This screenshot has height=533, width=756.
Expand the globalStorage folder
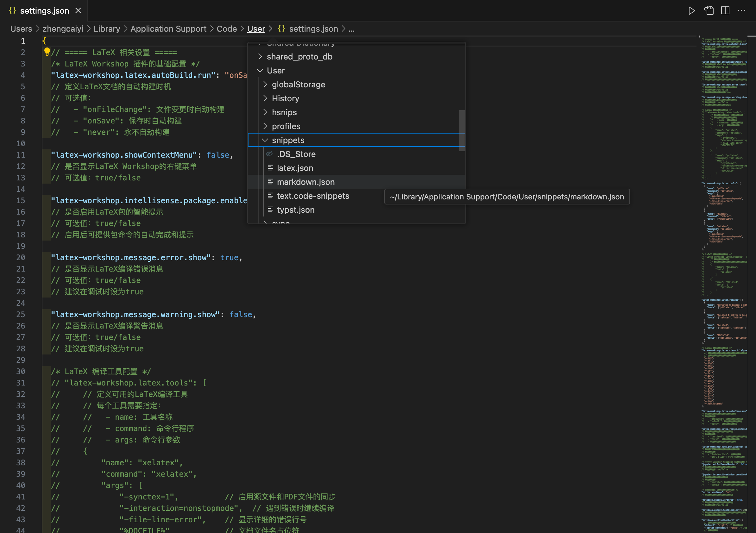[265, 85]
